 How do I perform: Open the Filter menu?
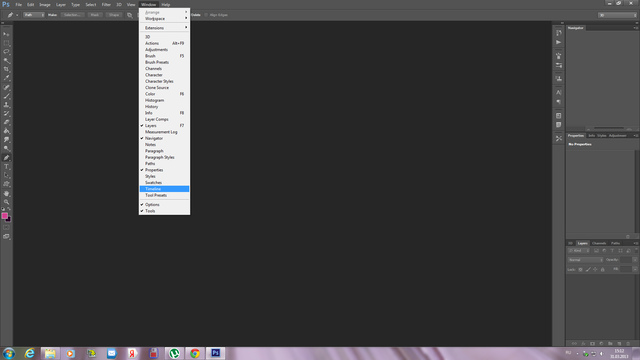click(106, 4)
